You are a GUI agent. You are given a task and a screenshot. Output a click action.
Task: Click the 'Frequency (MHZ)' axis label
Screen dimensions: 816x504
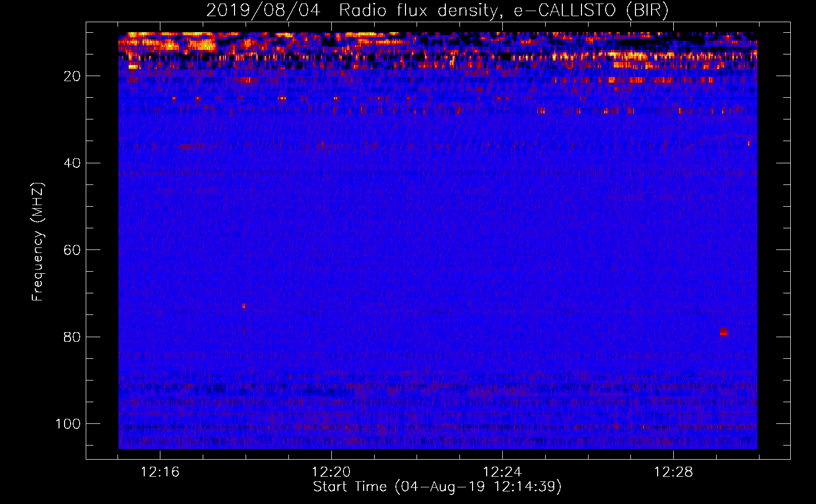[38, 242]
